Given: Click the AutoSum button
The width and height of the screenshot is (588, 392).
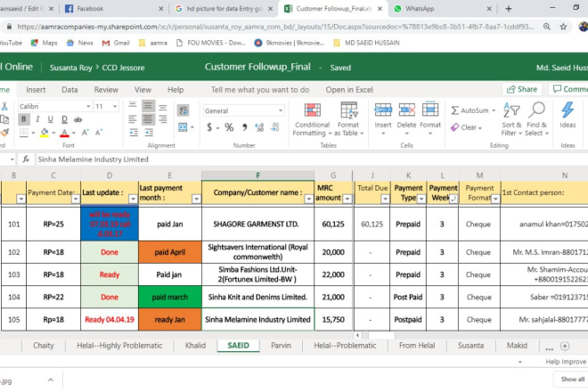Looking at the screenshot, I should (472, 110).
